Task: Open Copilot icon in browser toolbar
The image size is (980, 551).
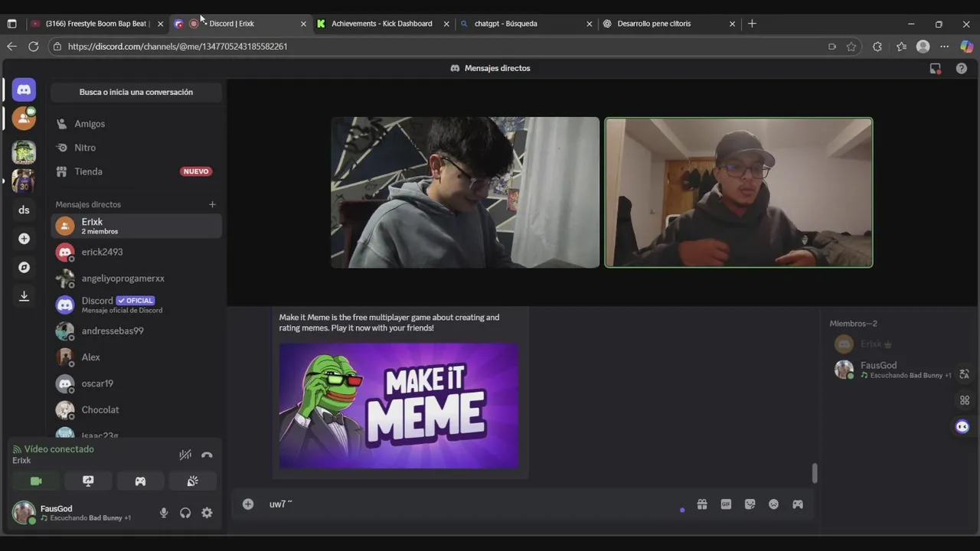Action: (x=967, y=47)
